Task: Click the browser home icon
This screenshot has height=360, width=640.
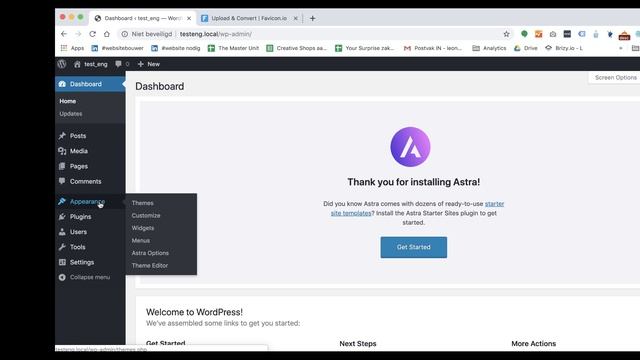Action: [107, 34]
